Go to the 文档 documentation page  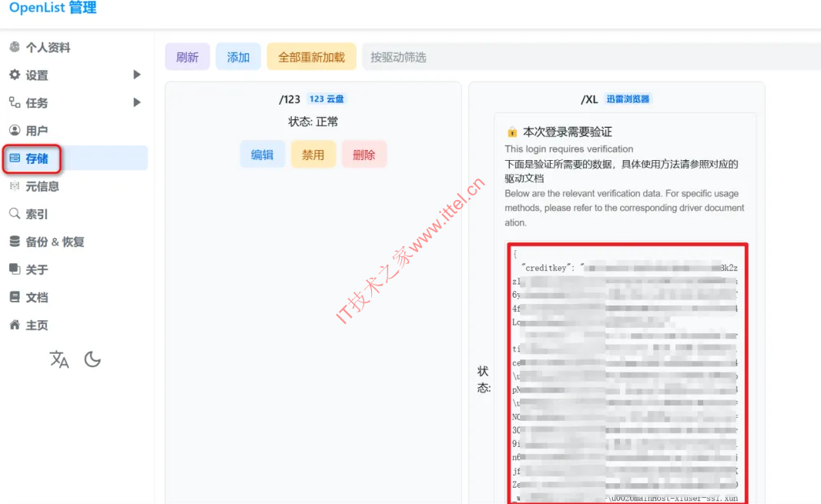37,297
